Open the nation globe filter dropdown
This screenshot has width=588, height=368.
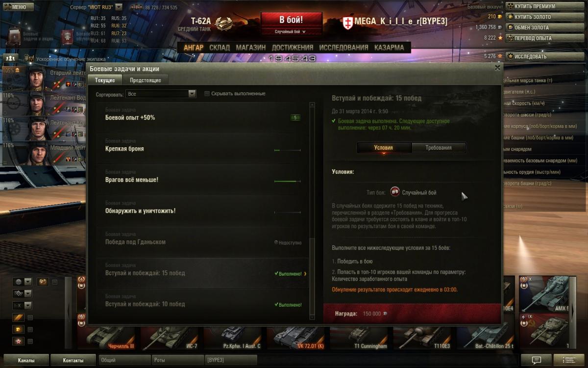(x=23, y=282)
